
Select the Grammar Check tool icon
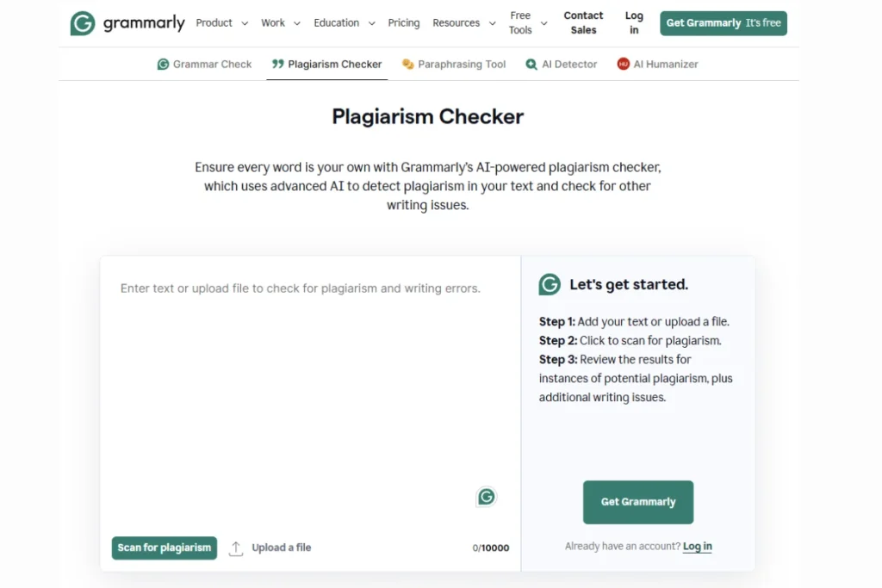tap(163, 64)
